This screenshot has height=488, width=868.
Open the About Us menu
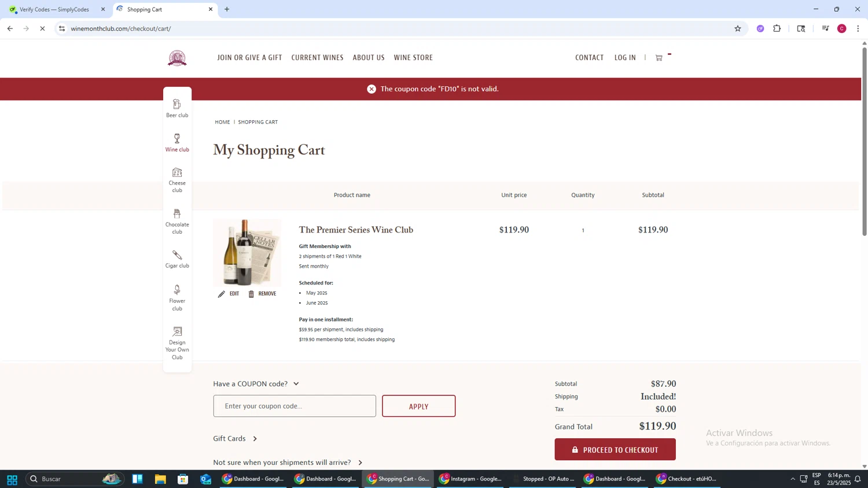[x=369, y=58]
